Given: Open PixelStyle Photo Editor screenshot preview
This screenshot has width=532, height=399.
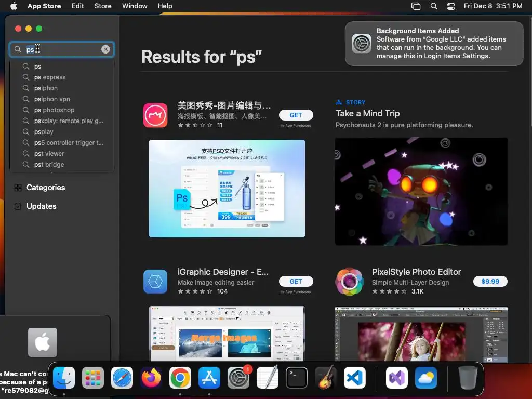Looking at the screenshot, I should pos(421,335).
